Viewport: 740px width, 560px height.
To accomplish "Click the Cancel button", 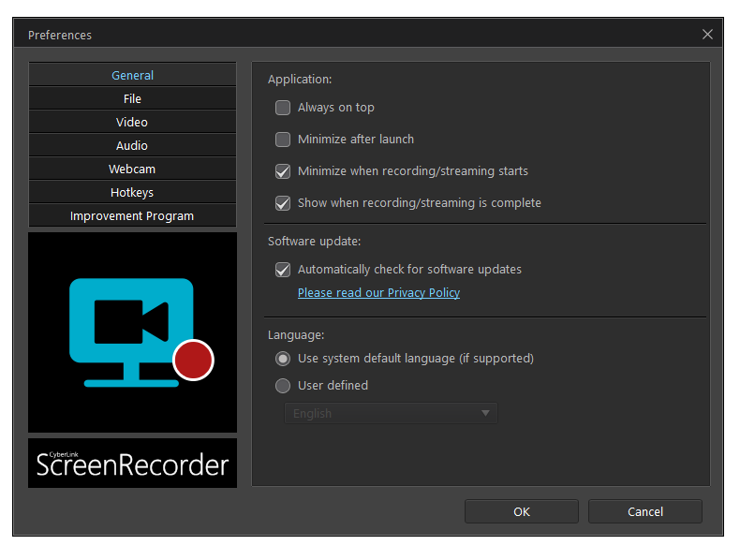I will (x=645, y=511).
